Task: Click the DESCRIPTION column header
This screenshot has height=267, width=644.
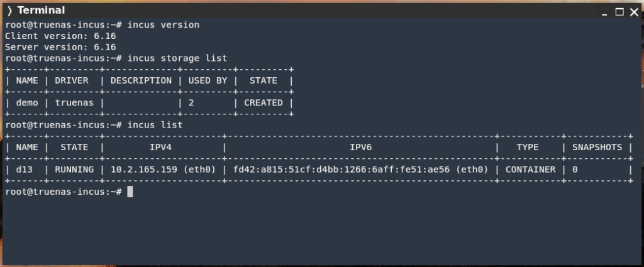Action: coord(141,80)
